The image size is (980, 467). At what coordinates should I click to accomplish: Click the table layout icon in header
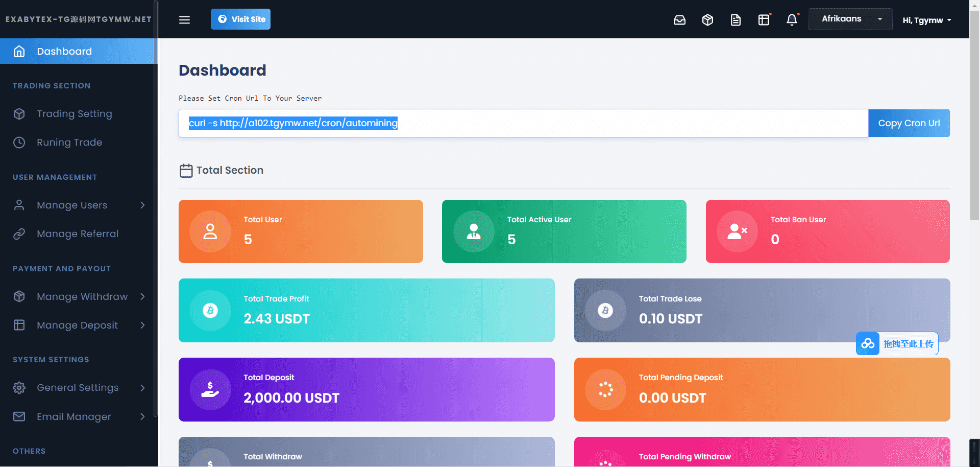click(x=764, y=20)
